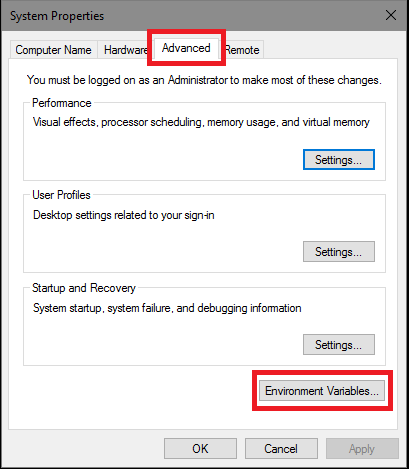Click the Performance group heading
This screenshot has height=469, width=409.
pos(62,103)
